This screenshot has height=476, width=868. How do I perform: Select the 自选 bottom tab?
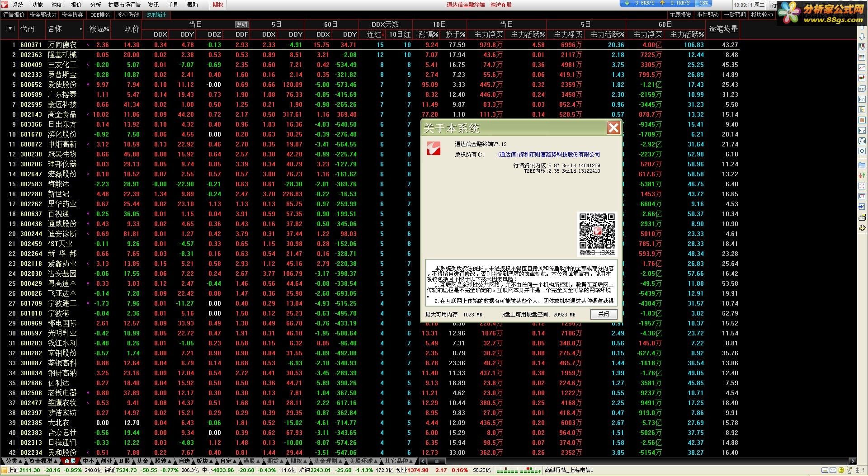184,461
